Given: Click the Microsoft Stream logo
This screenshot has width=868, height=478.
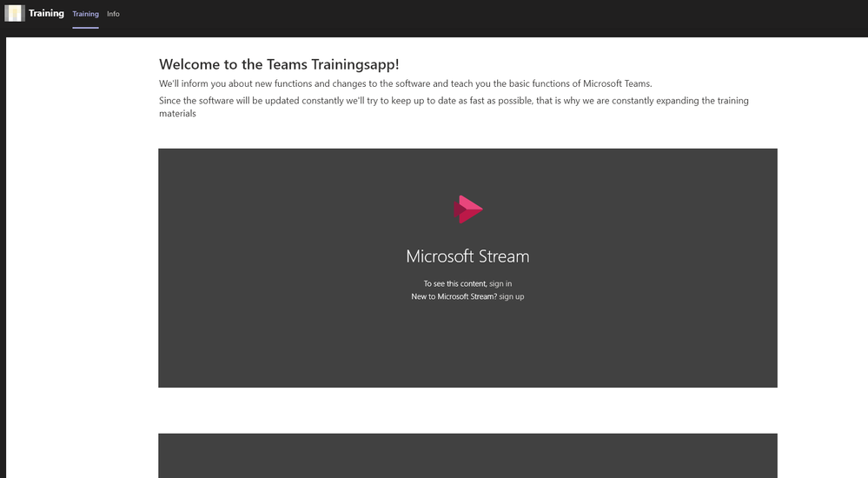Looking at the screenshot, I should (x=467, y=209).
